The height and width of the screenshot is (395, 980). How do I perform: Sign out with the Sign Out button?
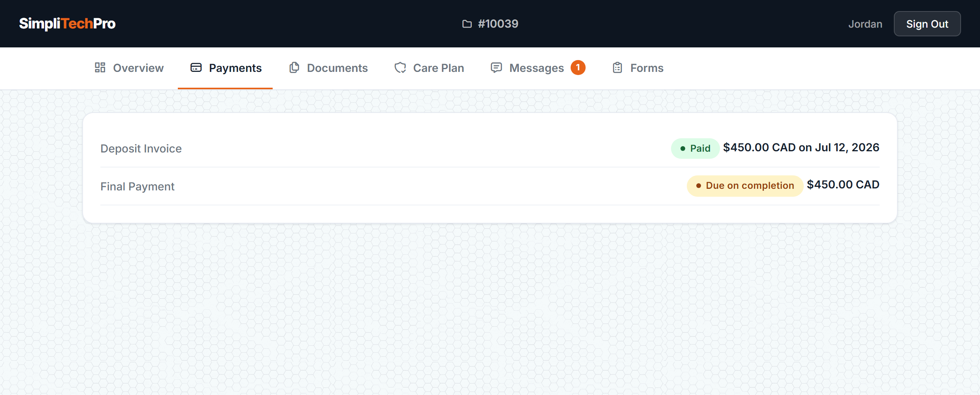[927, 24]
